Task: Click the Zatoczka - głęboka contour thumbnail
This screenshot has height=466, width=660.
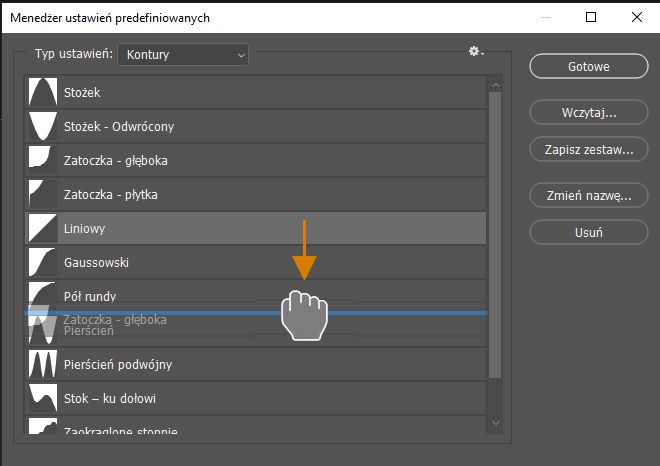Action: point(43,160)
